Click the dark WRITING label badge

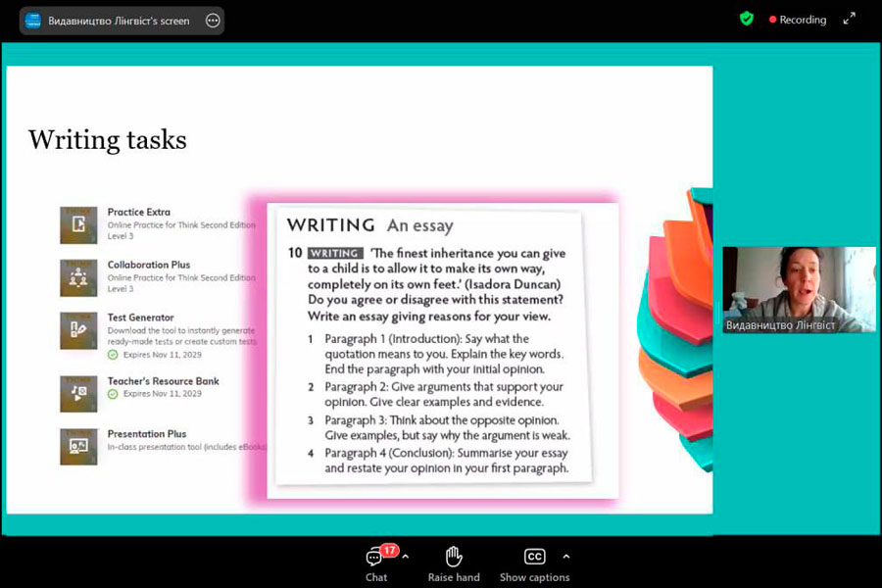pos(335,253)
